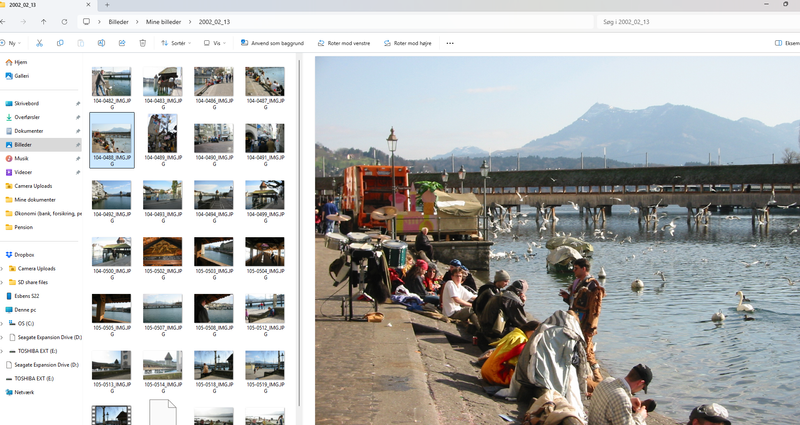Image resolution: width=800 pixels, height=425 pixels.
Task: Open a new tab with plus button
Action: [x=107, y=5]
